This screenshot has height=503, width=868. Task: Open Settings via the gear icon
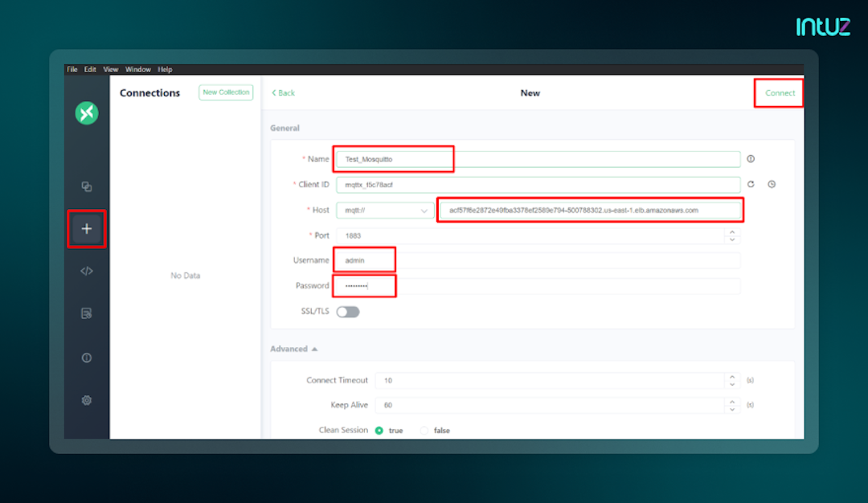click(86, 399)
